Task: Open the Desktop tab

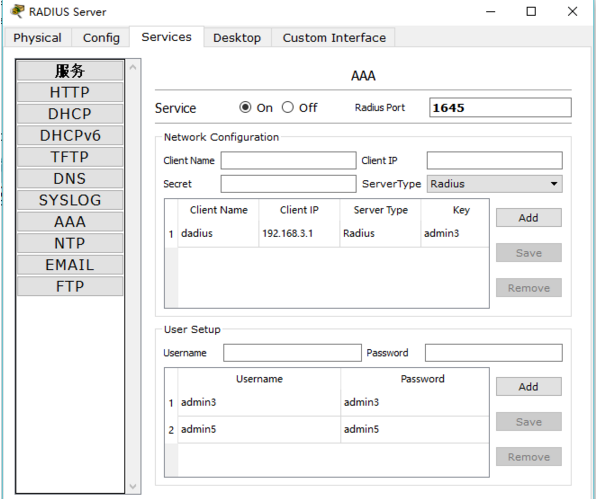Action: [x=237, y=38]
